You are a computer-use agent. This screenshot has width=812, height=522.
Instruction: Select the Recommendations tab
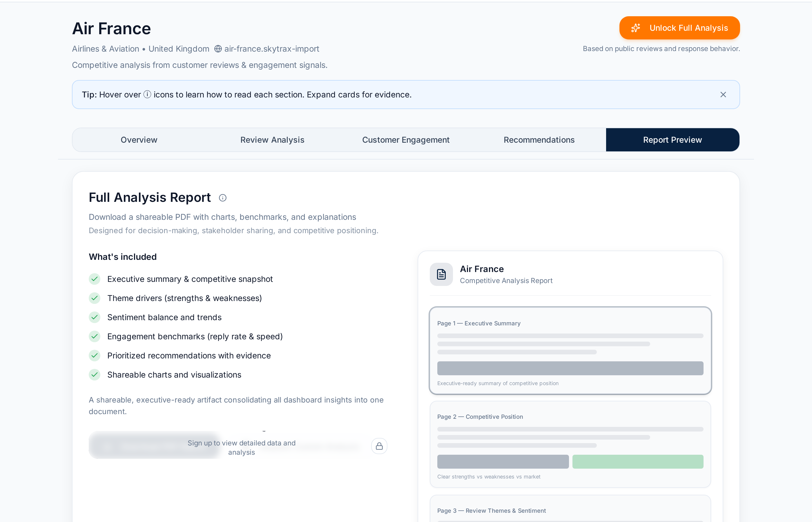(539, 140)
